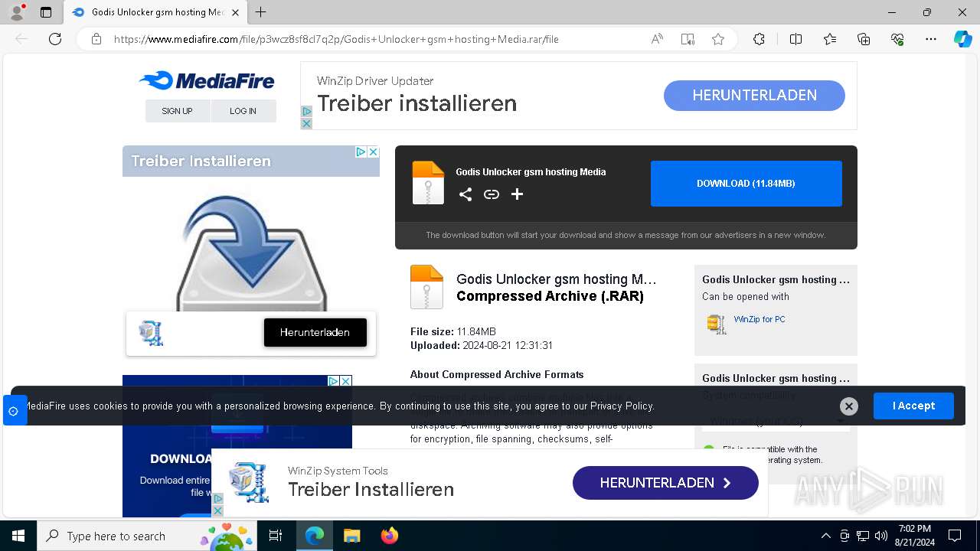Click HERUNTERLADEN in the top banner ad
Viewport: 980px width, 551px height.
[x=754, y=96]
